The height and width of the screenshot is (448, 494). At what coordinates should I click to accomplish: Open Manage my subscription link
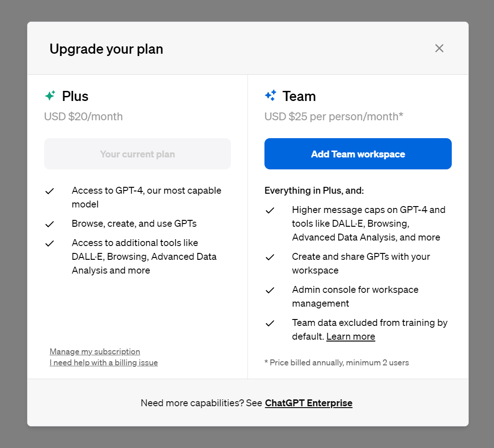pos(95,352)
